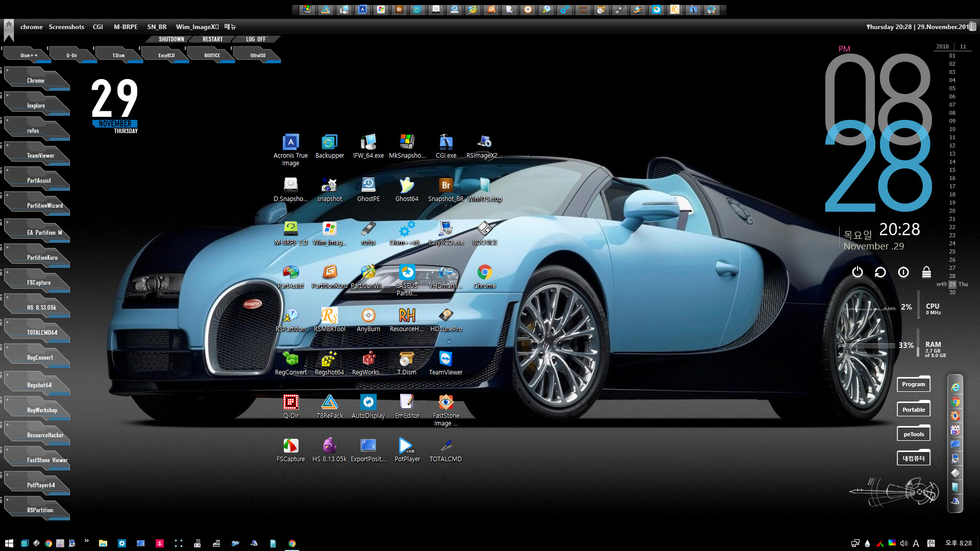Launch PartitionWizard from left sidebar

point(37,205)
